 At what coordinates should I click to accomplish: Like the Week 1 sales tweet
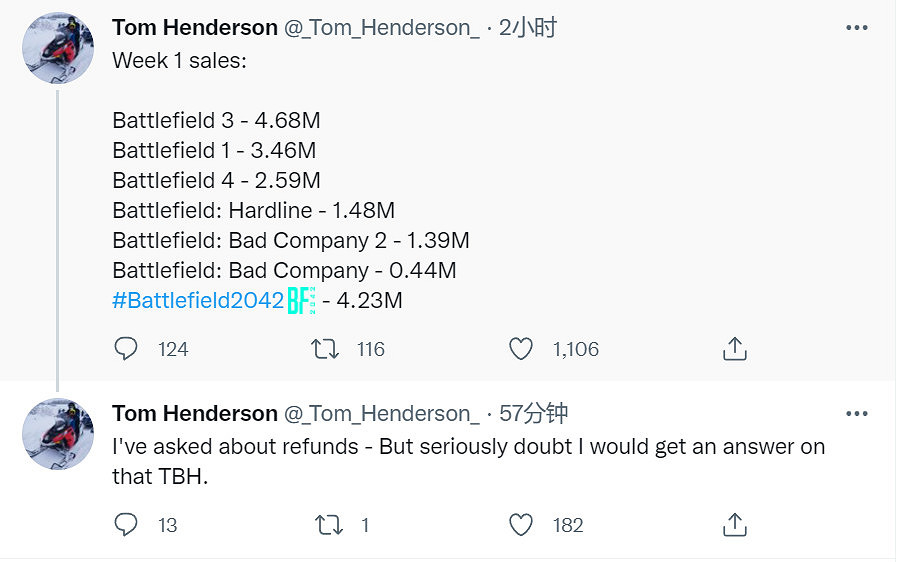521,349
